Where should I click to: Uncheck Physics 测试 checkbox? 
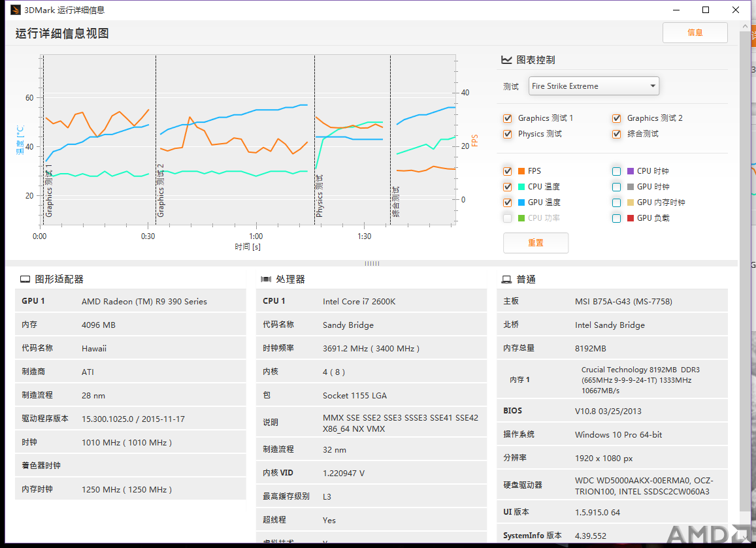pyautogui.click(x=507, y=134)
